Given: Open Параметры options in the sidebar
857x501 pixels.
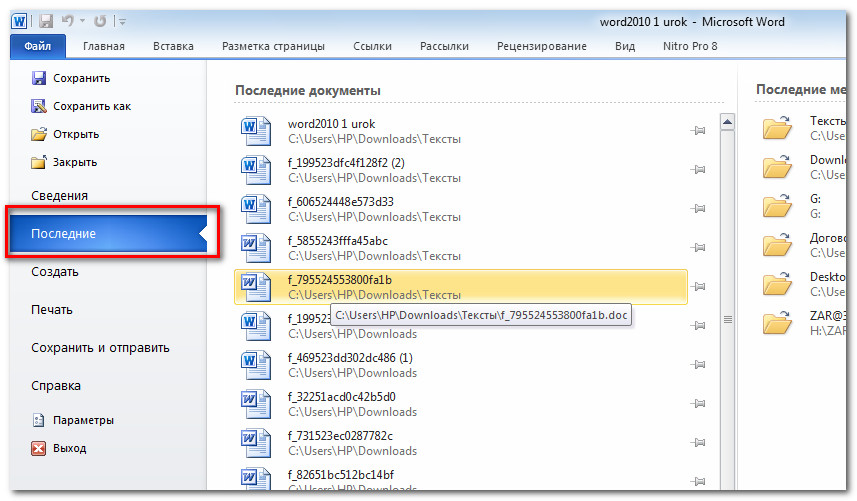Looking at the screenshot, I should click(83, 420).
